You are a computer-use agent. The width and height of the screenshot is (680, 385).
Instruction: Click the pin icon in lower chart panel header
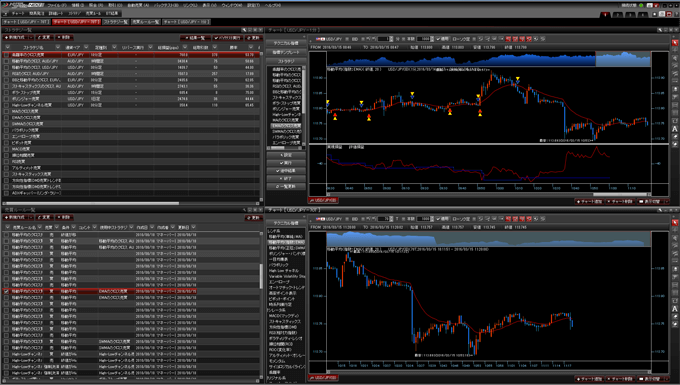coord(660,210)
